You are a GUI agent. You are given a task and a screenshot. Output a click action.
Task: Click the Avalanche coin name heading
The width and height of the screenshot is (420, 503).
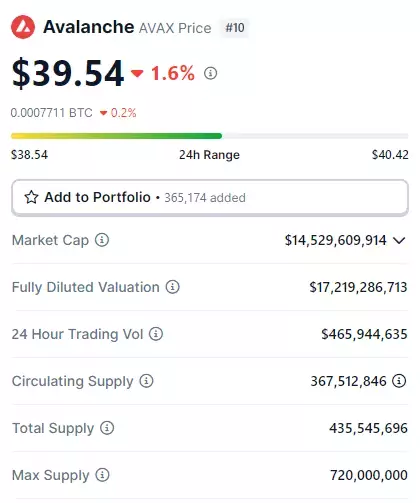[89, 27]
